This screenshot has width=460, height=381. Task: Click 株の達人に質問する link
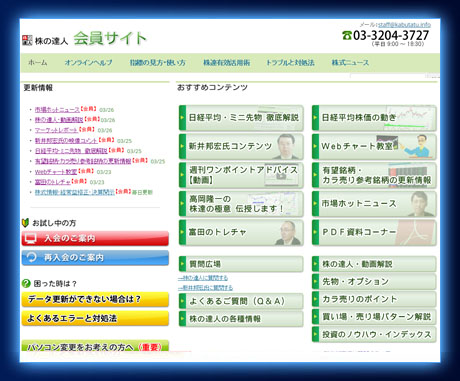[x=203, y=278]
